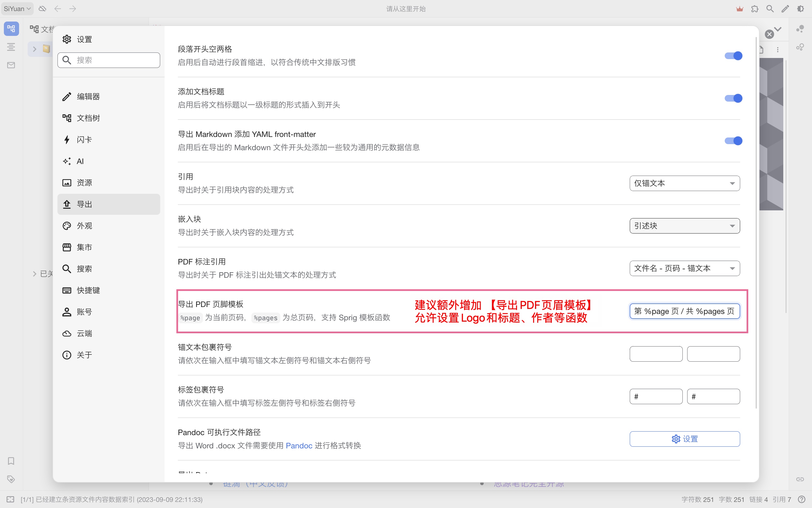Open the 集市 settings section
Screen dimensions: 812x508
coord(84,247)
